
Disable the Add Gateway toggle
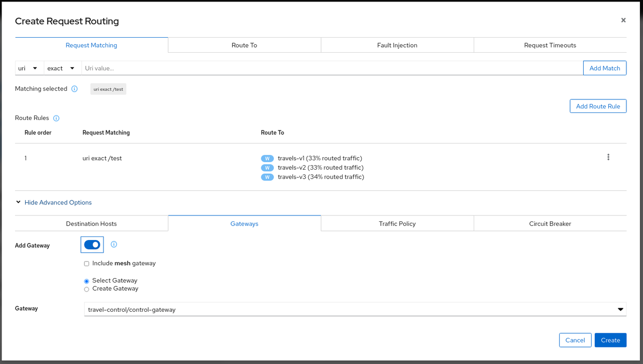coord(92,245)
